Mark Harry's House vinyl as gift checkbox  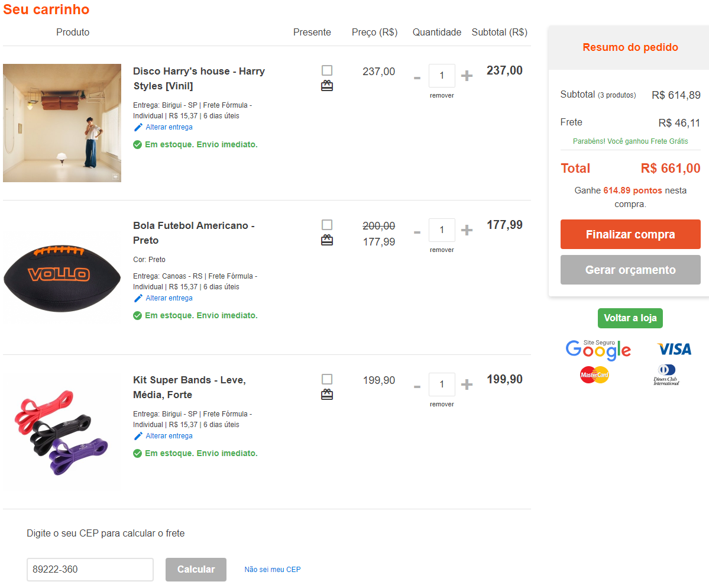(327, 70)
